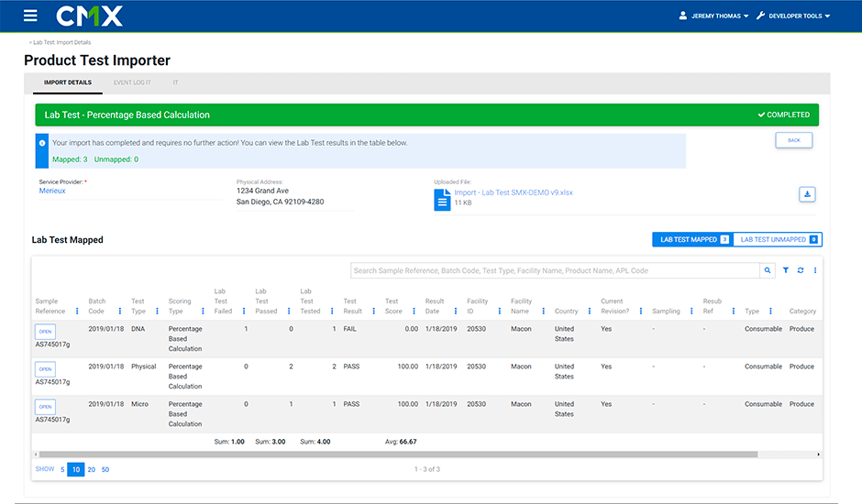Click the CMX logo
Image resolution: width=862 pixels, height=504 pixels.
click(x=89, y=16)
